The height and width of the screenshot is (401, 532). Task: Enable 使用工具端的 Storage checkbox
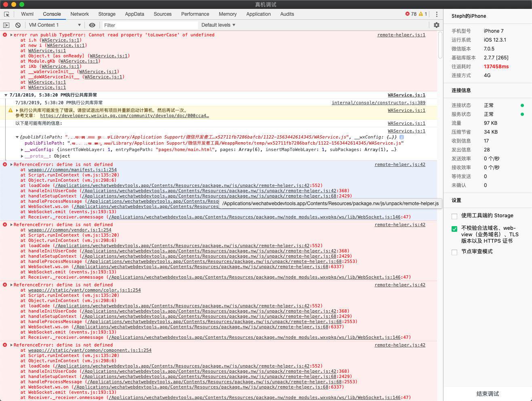(x=454, y=216)
